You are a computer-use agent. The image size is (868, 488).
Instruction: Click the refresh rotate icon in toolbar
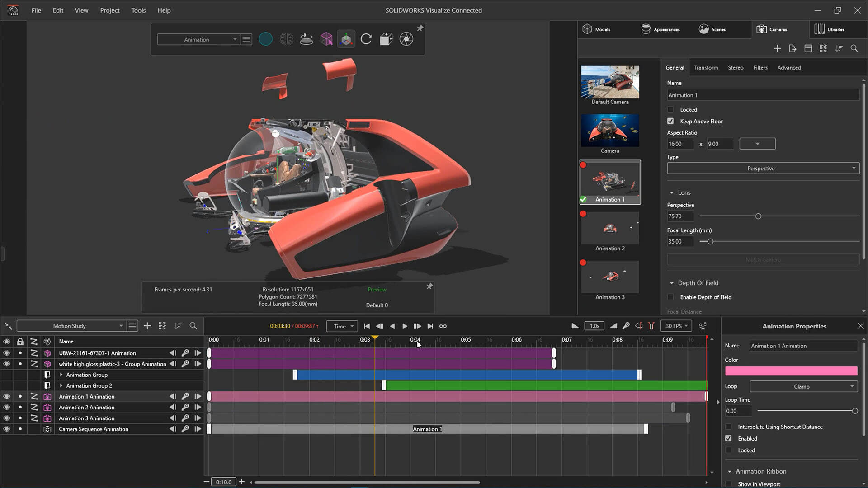click(x=366, y=39)
